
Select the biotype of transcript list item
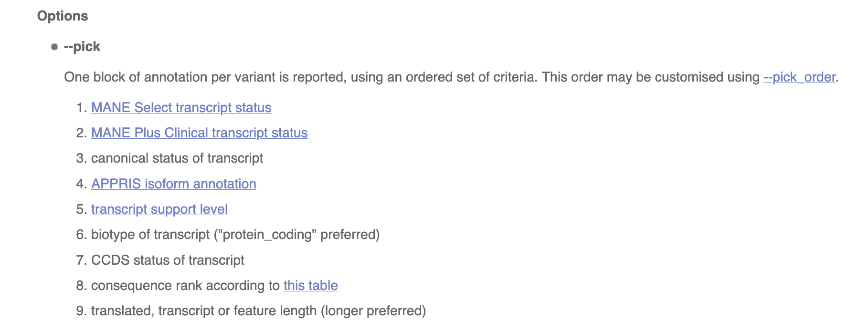coord(235,235)
